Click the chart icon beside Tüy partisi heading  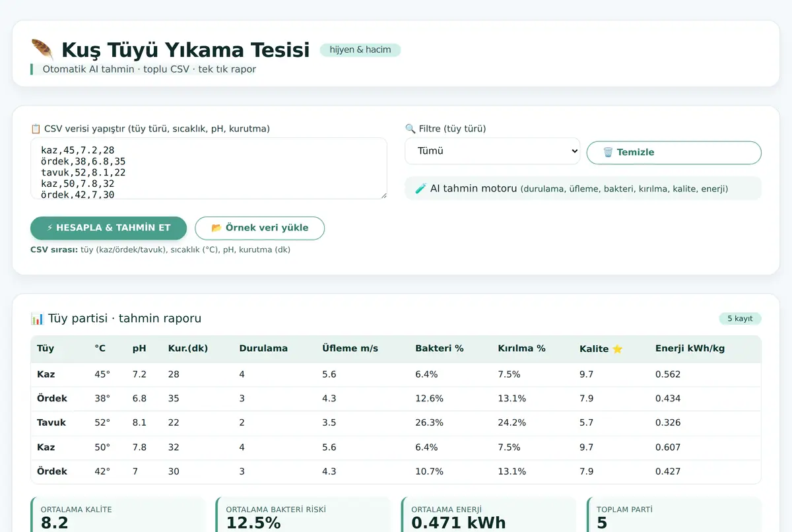click(x=37, y=319)
